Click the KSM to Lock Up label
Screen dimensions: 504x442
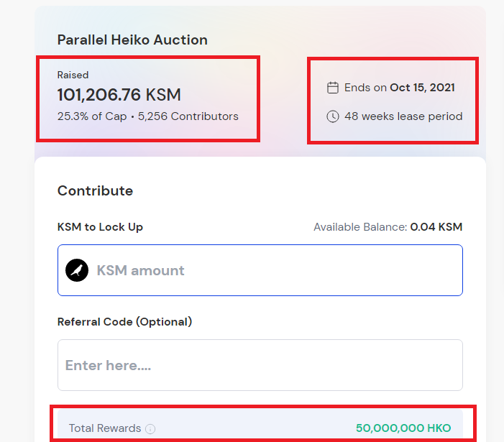100,227
